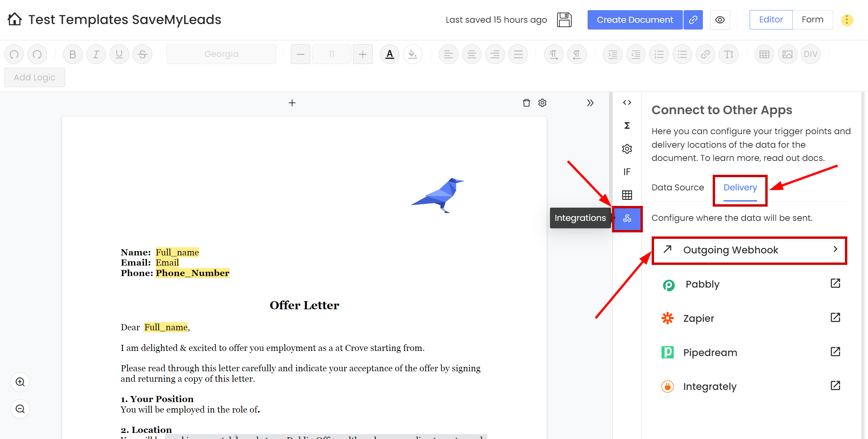The height and width of the screenshot is (439, 868).
Task: Open the IF conditions sidebar tab
Action: 627,172
